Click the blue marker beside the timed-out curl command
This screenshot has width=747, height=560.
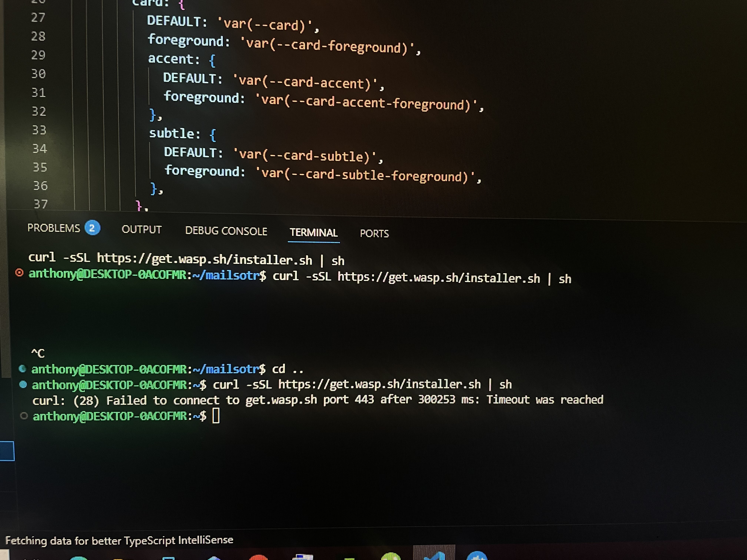[x=23, y=384]
